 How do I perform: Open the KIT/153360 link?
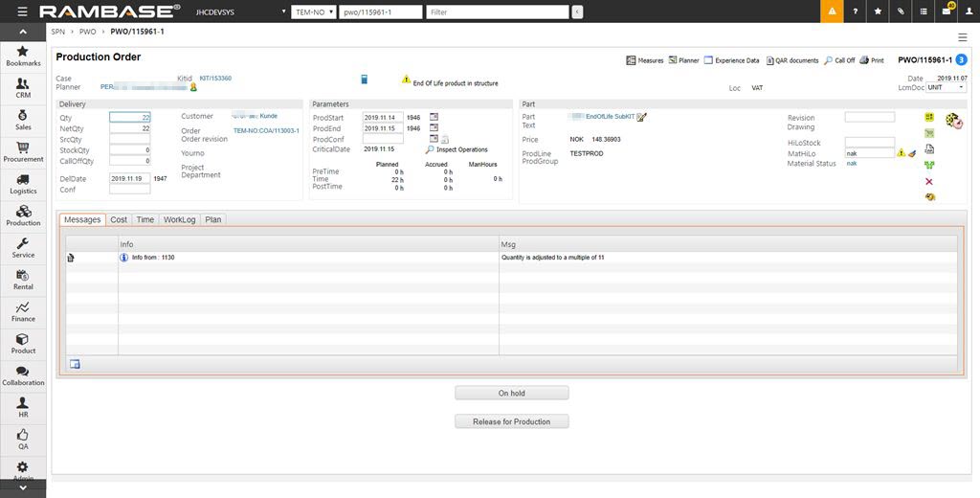(215, 79)
